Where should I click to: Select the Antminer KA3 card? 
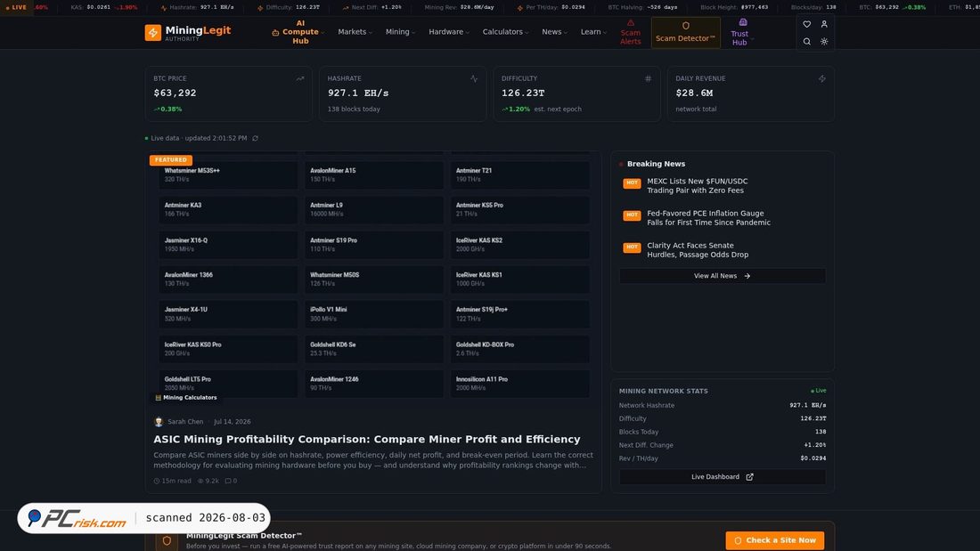(x=228, y=210)
